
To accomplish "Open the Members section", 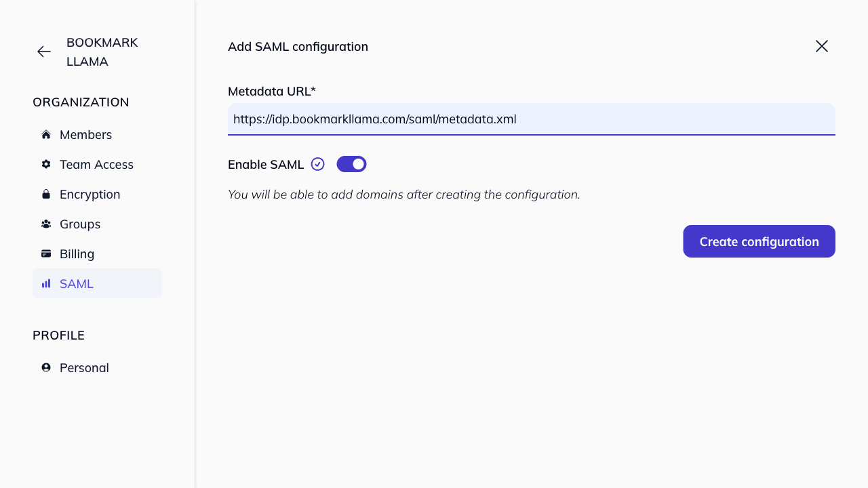I will point(86,134).
